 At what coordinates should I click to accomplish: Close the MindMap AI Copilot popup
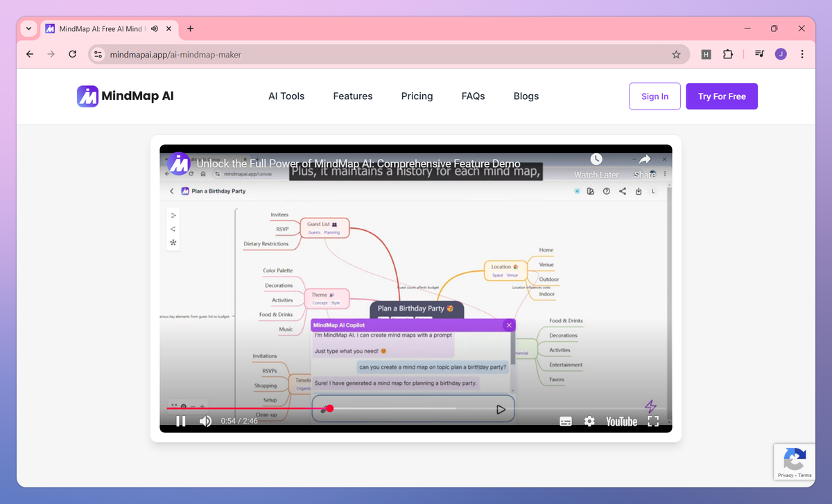pos(509,324)
